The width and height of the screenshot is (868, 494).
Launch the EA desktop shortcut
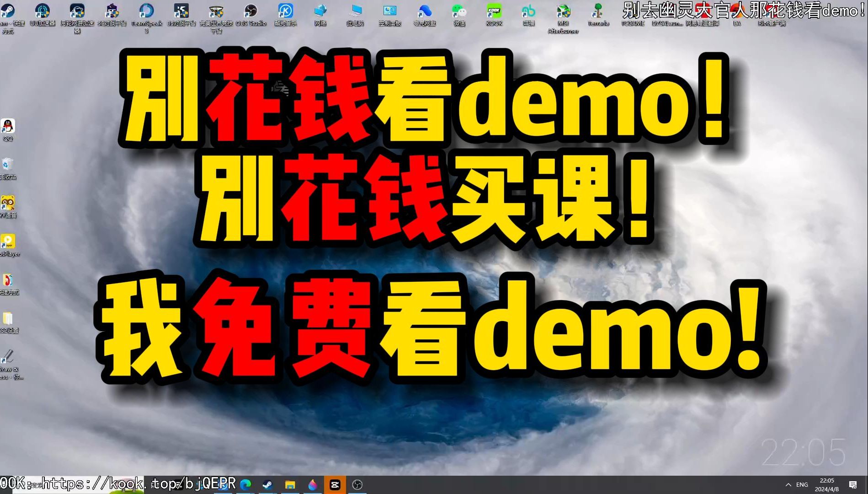[x=737, y=14]
